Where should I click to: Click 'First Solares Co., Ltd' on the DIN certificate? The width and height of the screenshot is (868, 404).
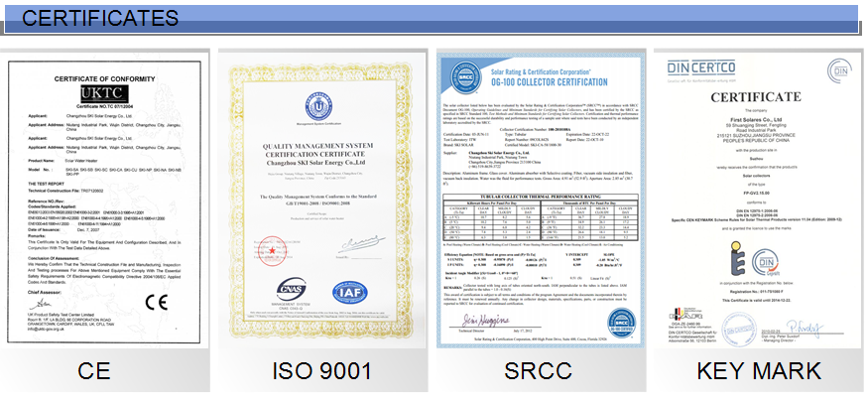[756, 119]
